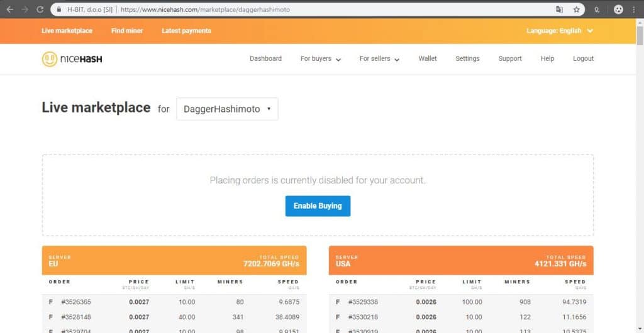Image resolution: width=644 pixels, height=333 pixels.
Task: Open the DaggerHashimoto algorithm dropdown
Action: [x=227, y=109]
